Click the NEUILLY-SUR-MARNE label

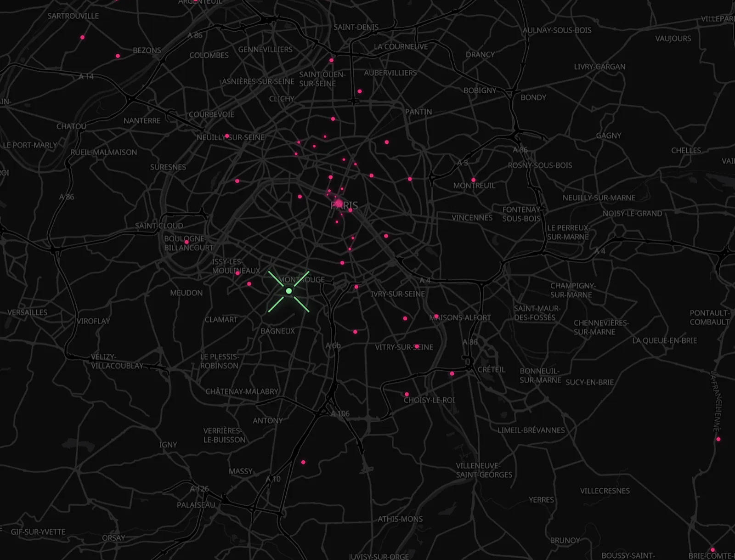tap(599, 198)
